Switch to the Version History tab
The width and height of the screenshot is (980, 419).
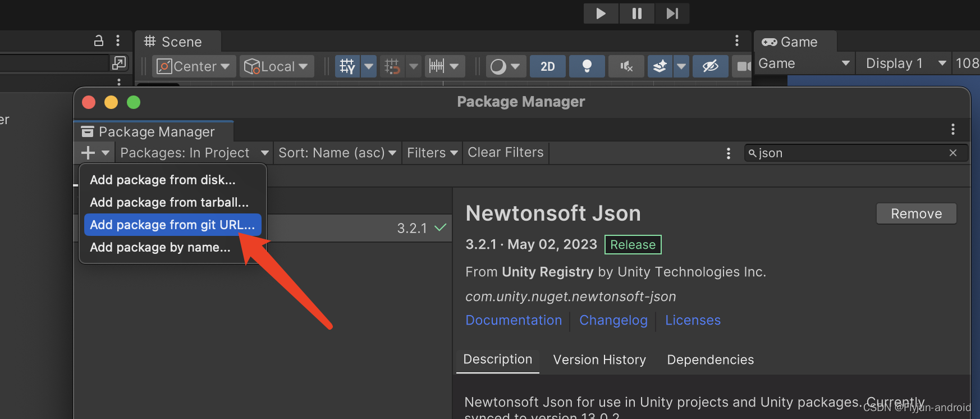coord(599,359)
